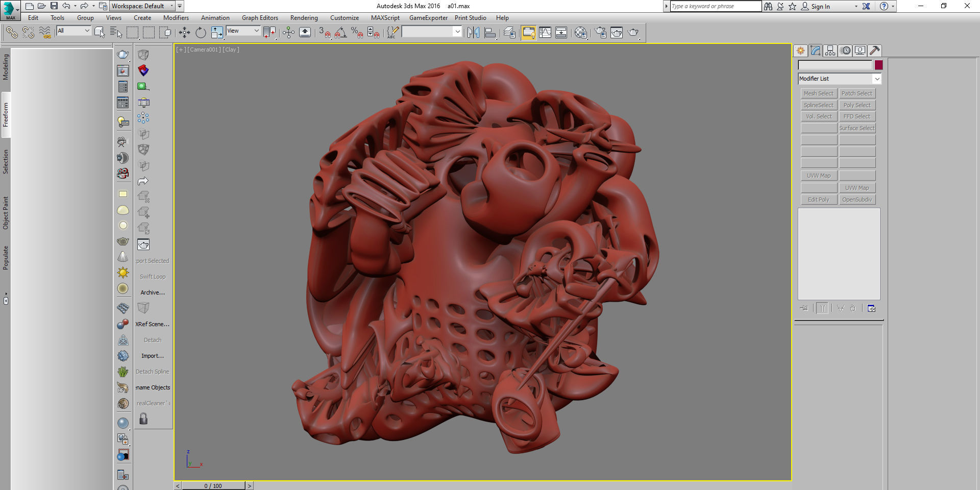Click the Rename Objects button

pos(153,387)
